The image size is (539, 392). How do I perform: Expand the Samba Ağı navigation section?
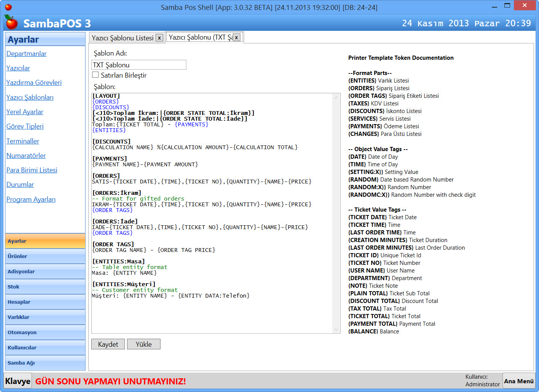click(x=45, y=363)
